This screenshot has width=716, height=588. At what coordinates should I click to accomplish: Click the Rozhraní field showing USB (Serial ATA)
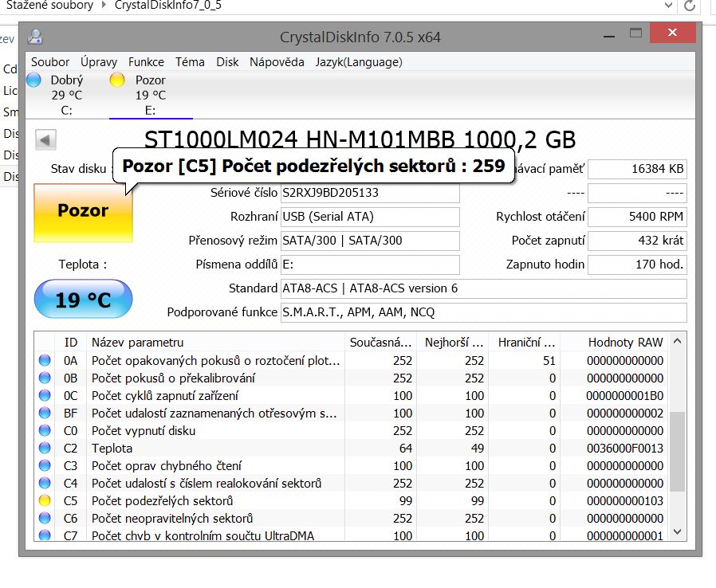coord(370,217)
